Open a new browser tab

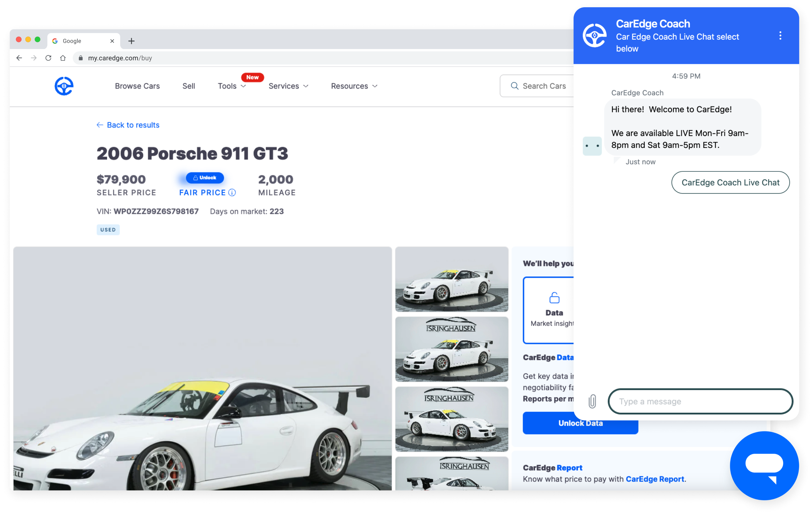tap(132, 41)
